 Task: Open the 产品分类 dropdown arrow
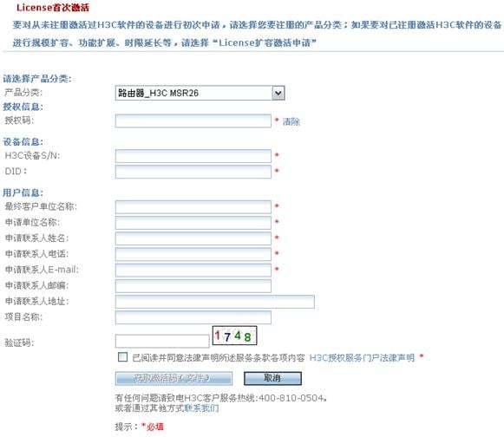[278, 93]
